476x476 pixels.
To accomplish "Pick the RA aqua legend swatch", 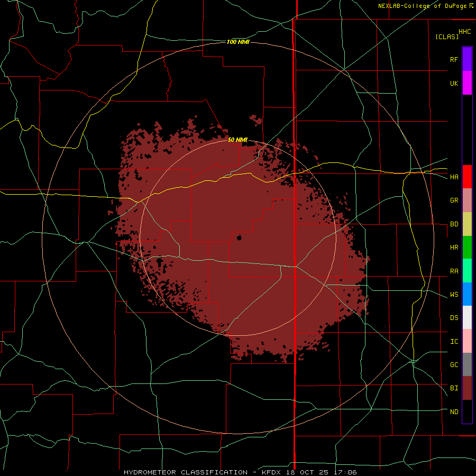I will (x=467, y=271).
